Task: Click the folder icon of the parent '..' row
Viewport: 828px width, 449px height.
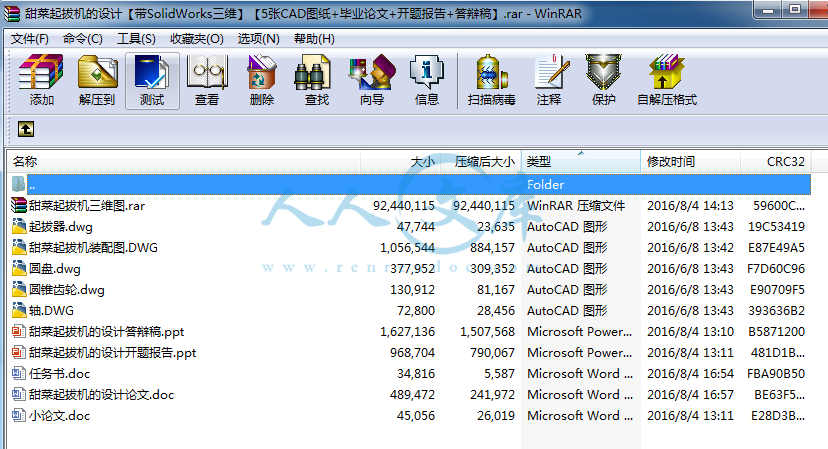Action: [18, 184]
